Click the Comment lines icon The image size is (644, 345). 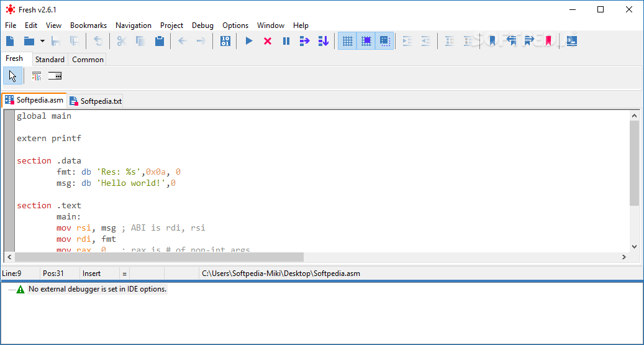(x=450, y=40)
